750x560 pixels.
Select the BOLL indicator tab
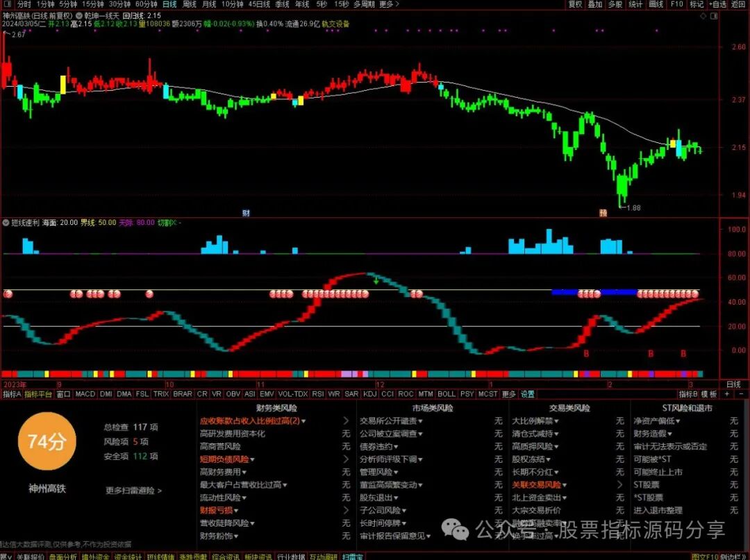click(447, 393)
